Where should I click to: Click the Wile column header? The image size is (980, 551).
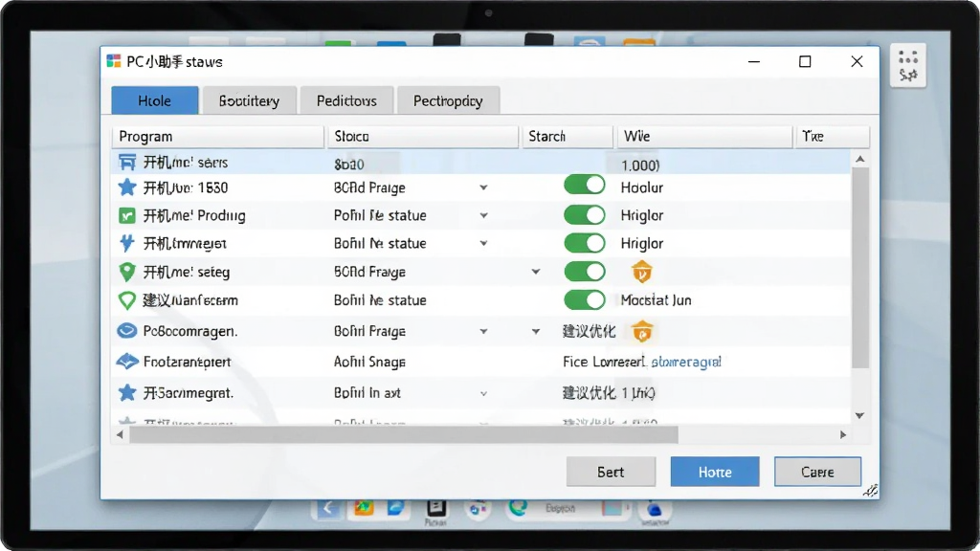pos(705,136)
